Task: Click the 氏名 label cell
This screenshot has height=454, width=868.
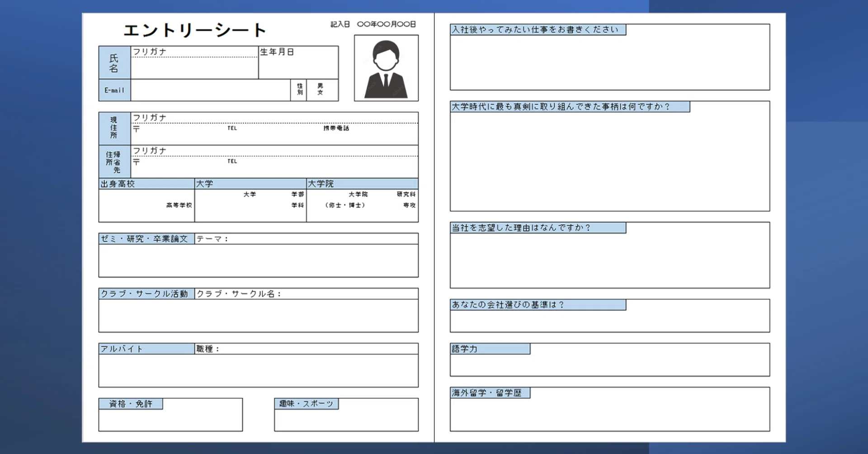Action: pos(114,63)
